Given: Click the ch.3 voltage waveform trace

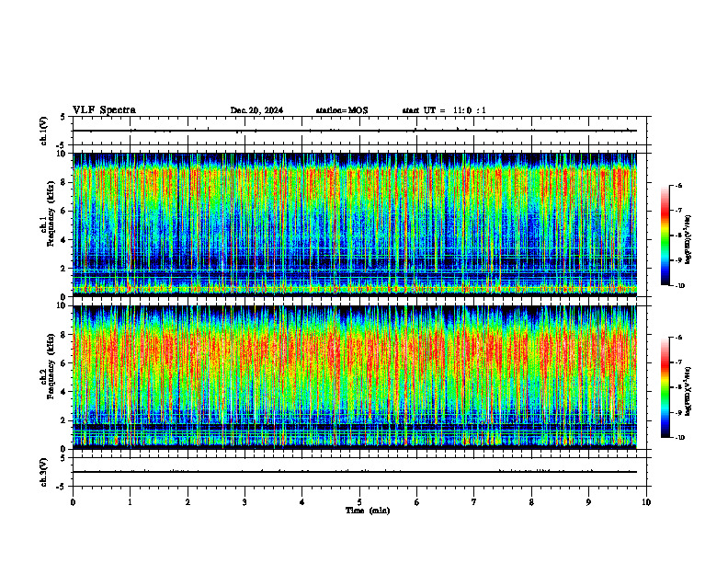Looking at the screenshot, I should [x=355, y=472].
